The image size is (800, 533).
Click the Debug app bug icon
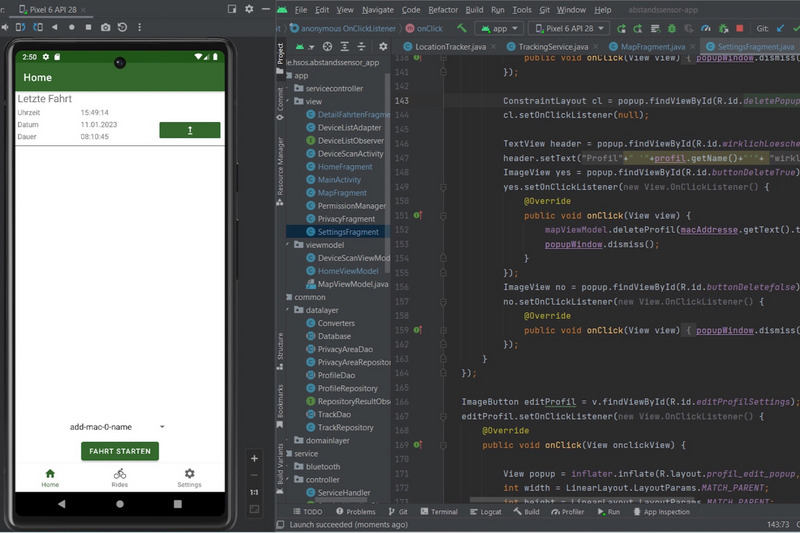point(672,29)
